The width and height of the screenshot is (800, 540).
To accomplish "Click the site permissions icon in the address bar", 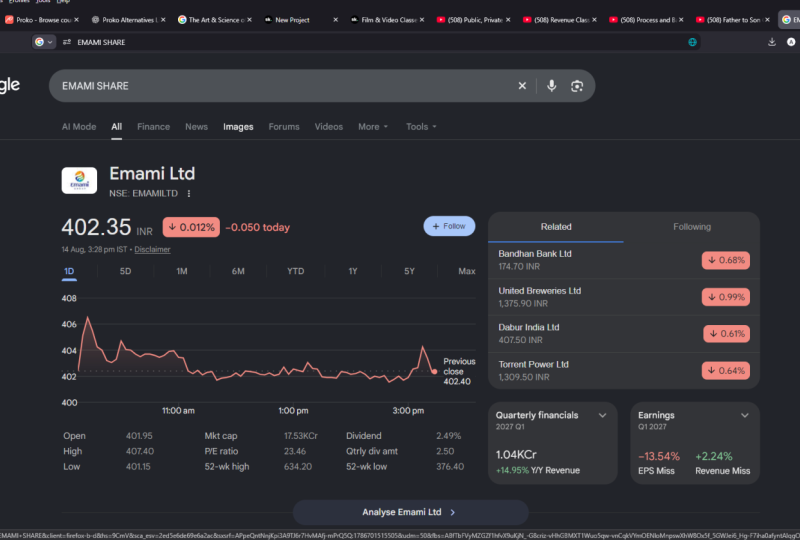I will 67,42.
